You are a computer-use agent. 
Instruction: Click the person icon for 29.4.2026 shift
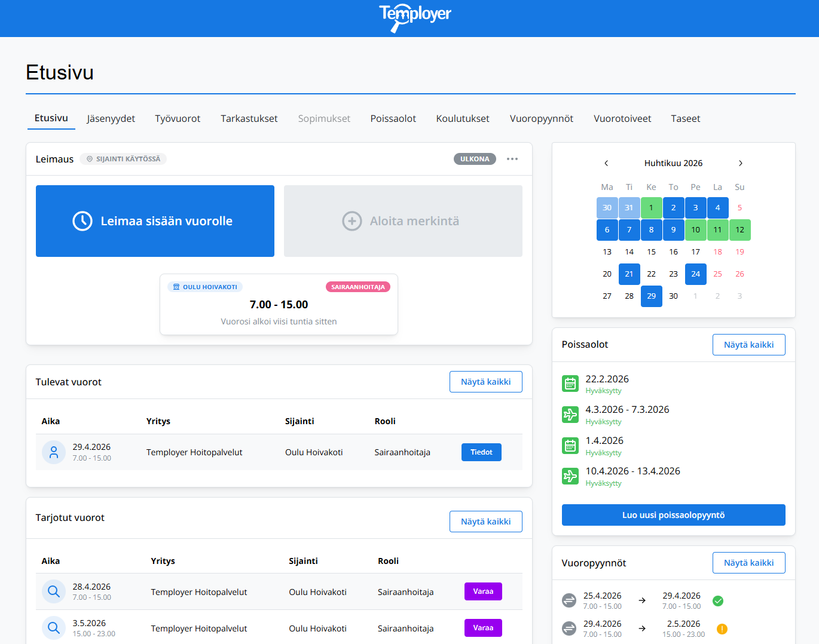tap(54, 452)
